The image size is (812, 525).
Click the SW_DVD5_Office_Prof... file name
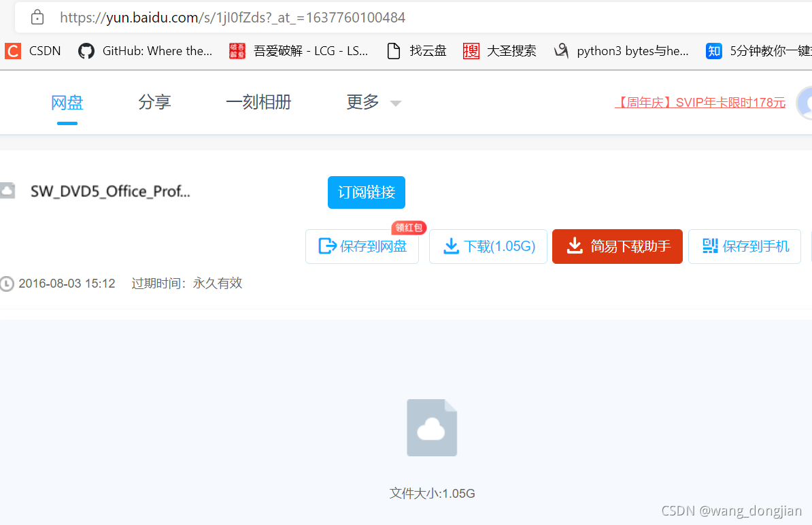coord(110,192)
